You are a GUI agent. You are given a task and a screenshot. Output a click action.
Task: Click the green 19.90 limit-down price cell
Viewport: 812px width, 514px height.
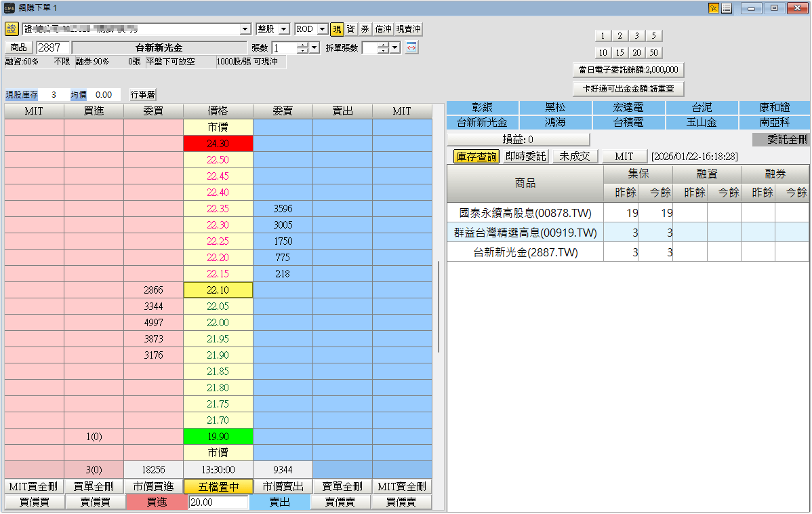218,437
